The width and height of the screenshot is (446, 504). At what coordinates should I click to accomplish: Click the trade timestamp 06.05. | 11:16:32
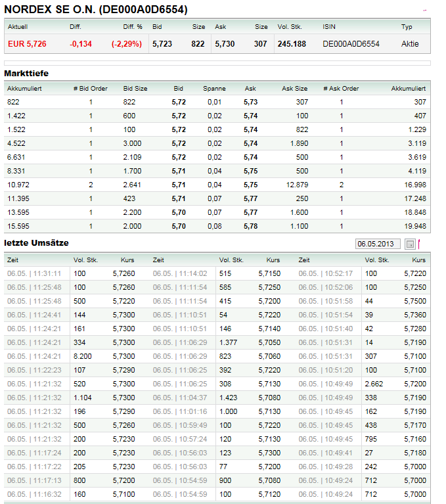[x=34, y=494]
